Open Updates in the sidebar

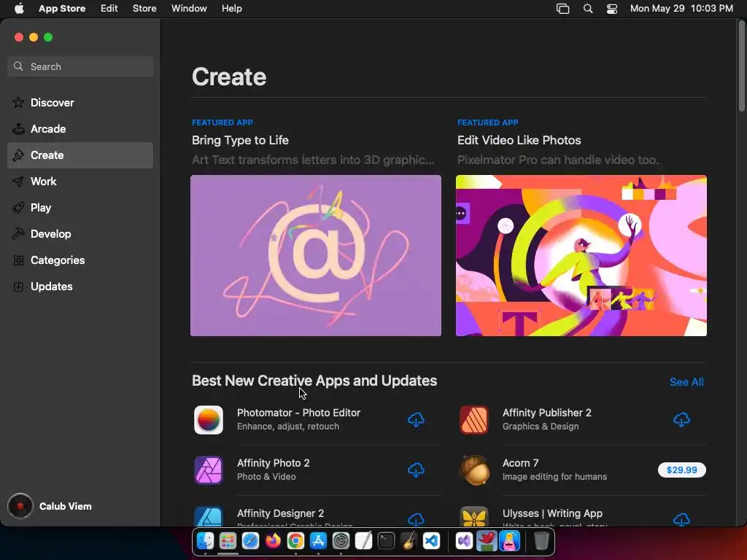click(x=80, y=286)
